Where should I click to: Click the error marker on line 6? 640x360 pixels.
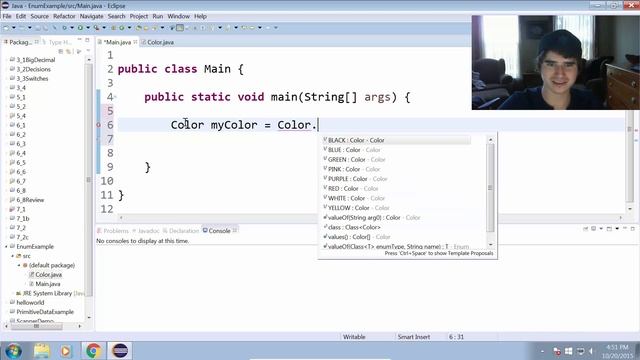click(x=98, y=125)
